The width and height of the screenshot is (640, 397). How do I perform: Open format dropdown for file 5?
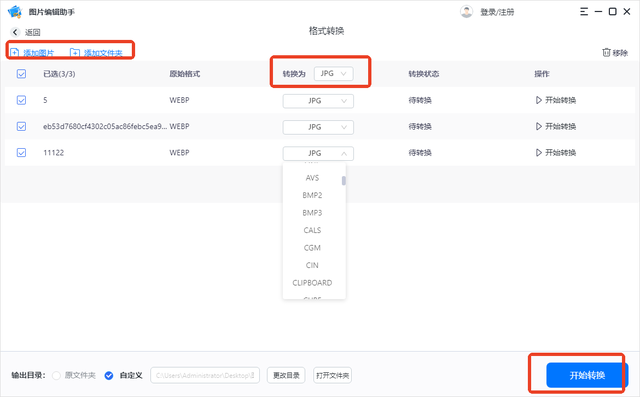point(318,101)
